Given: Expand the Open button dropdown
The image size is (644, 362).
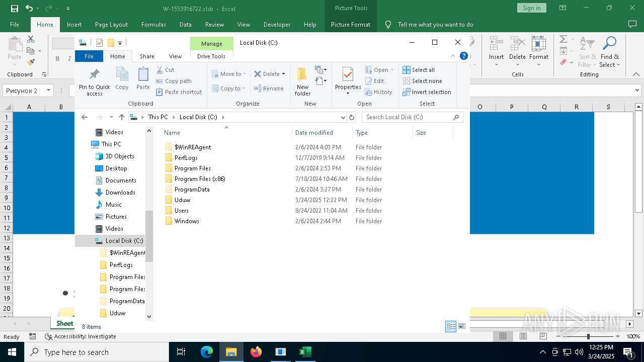Looking at the screenshot, I should click(392, 70).
